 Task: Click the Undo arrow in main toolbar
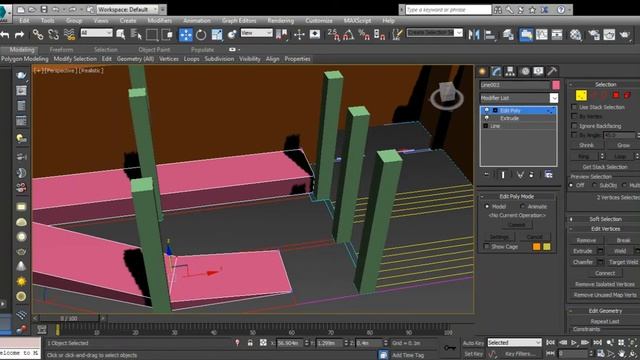[5, 35]
